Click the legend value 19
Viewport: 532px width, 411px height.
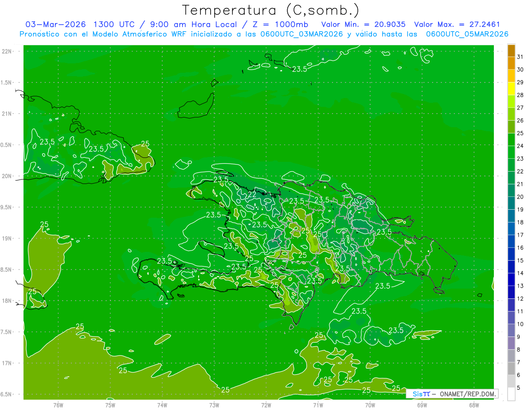(x=520, y=209)
